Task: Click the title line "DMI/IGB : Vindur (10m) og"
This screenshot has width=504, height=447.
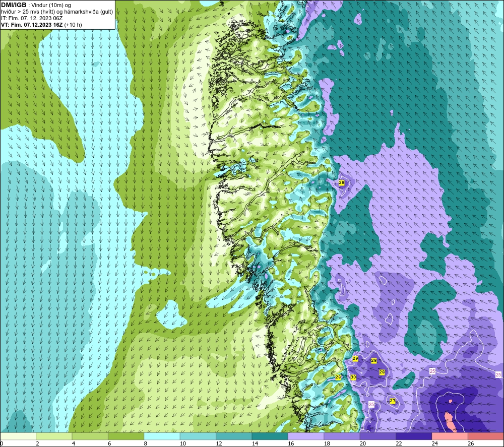Action: (36, 5)
